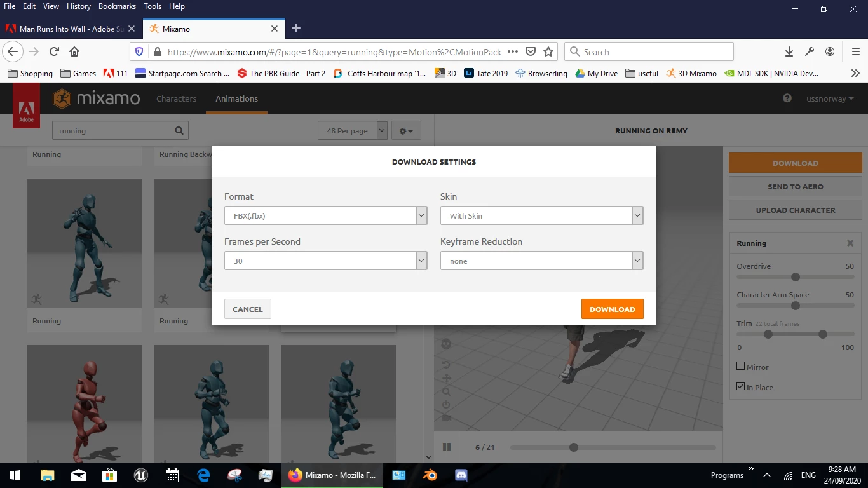Click the orange DOWNLOAD button in dialog
The height and width of the screenshot is (488, 868).
pyautogui.click(x=613, y=309)
